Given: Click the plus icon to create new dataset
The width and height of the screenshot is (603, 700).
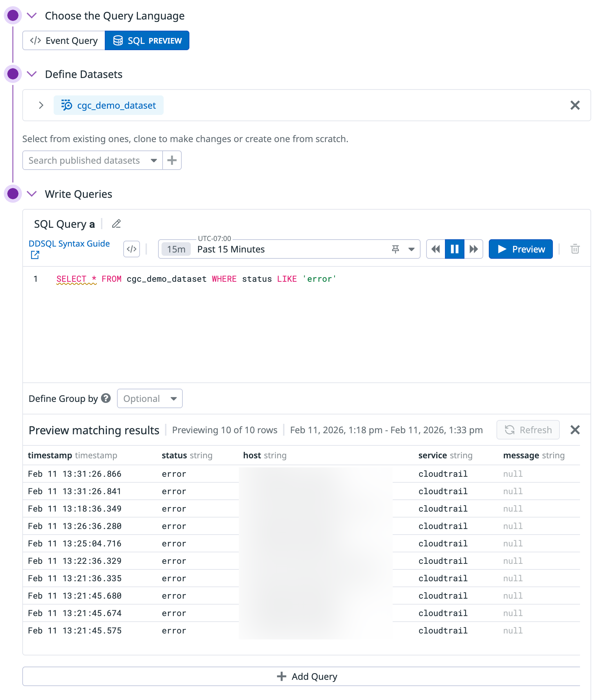Looking at the screenshot, I should [x=172, y=161].
